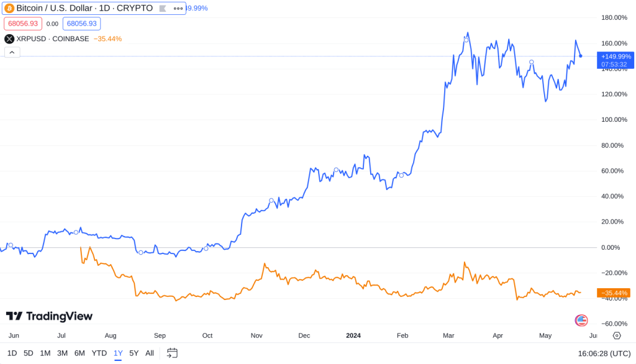Click the red sell price button 68056.93

tap(22, 23)
